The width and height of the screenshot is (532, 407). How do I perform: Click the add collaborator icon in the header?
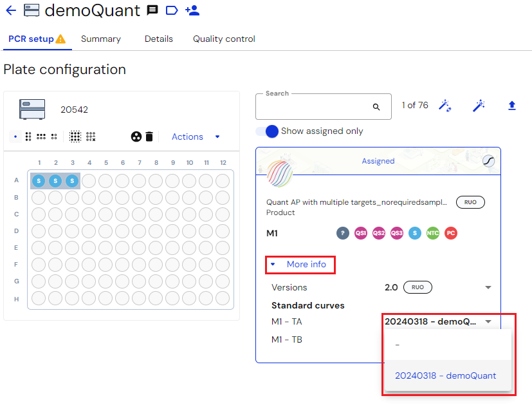coord(192,11)
